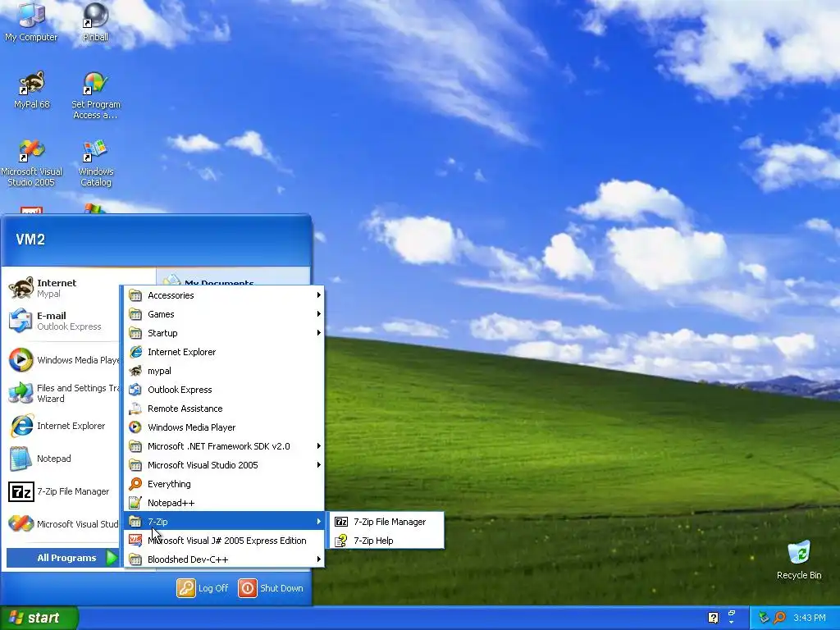Launch Notepad++ from All Programs

[224, 503]
